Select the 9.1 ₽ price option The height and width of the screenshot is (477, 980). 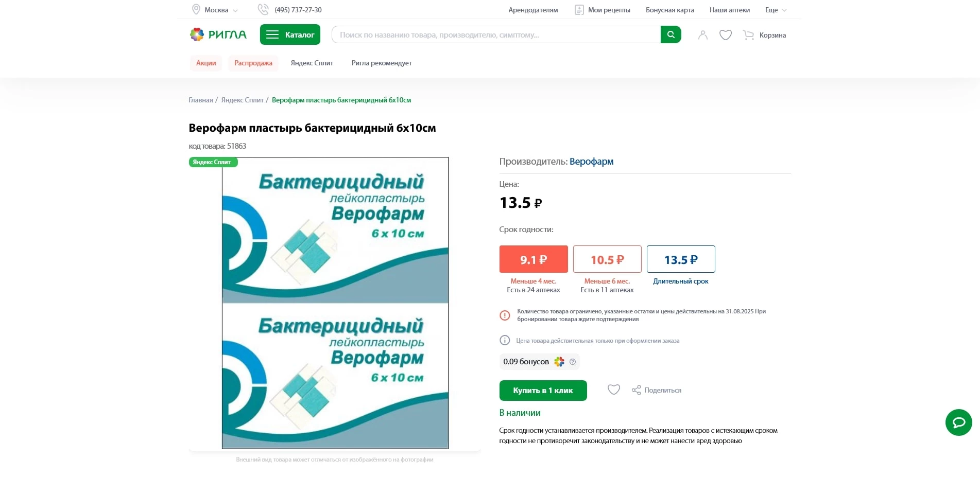click(533, 259)
